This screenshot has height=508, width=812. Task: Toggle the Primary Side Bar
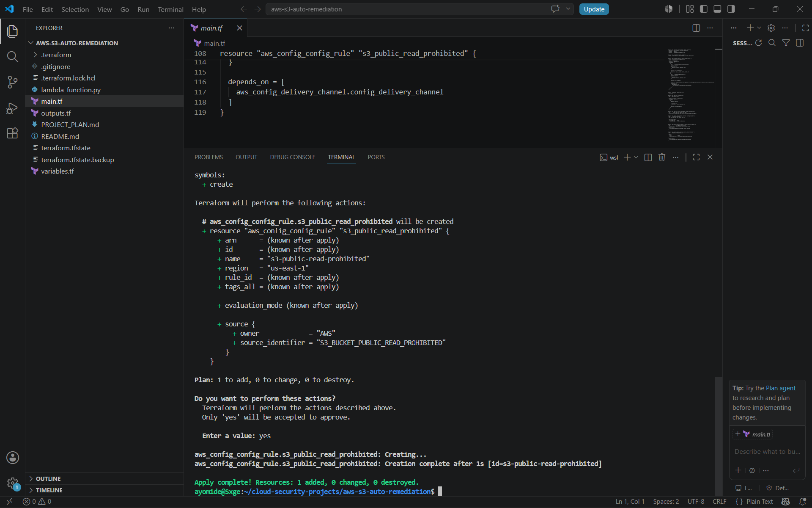point(704,9)
